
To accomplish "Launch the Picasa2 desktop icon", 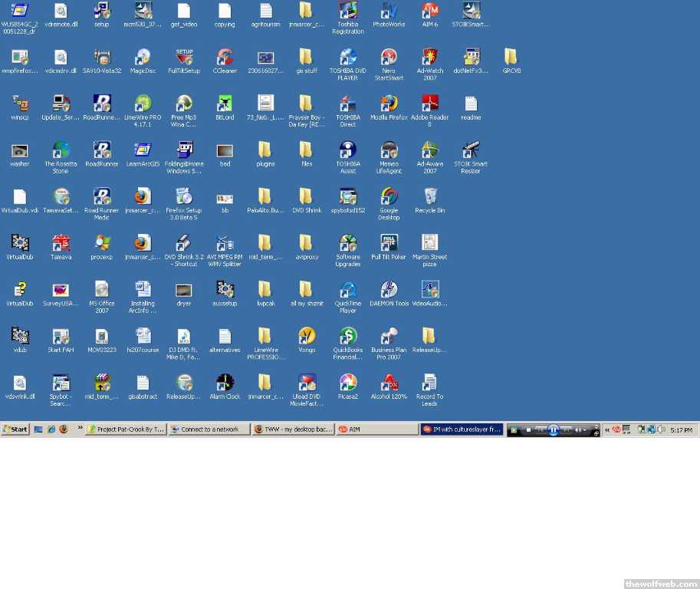I will pos(348,383).
